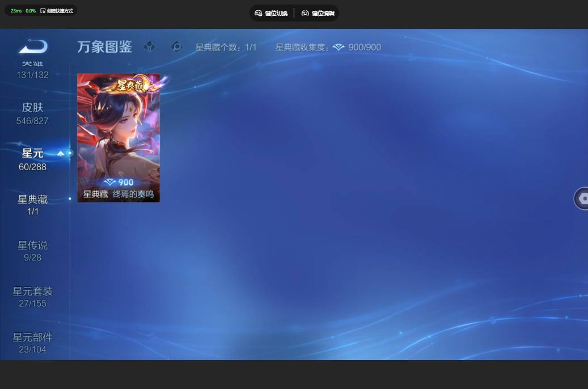Open the 星典藏 终焉的奏鸣 skin card
Viewport: 588px width, 389px height.
click(x=119, y=138)
